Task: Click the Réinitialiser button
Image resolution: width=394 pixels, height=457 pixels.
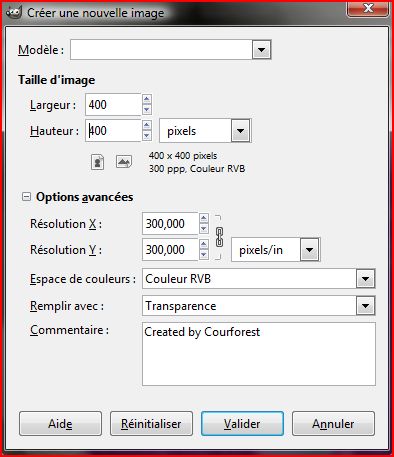Action: [151, 424]
